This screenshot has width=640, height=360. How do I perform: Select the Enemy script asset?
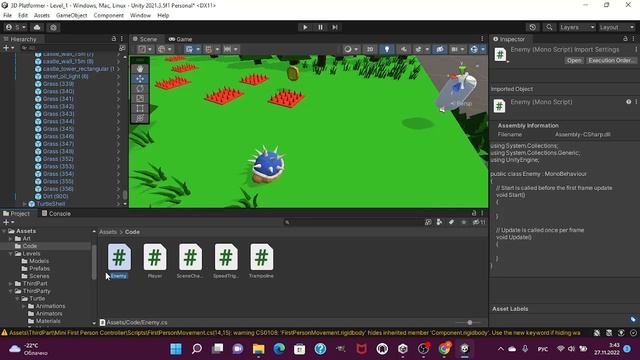[x=119, y=261]
